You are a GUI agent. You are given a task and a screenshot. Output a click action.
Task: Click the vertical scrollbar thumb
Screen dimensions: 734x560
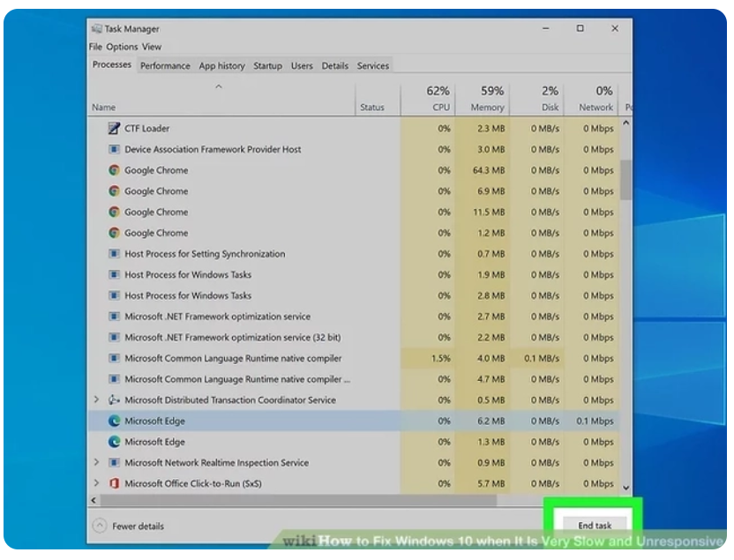tap(625, 180)
